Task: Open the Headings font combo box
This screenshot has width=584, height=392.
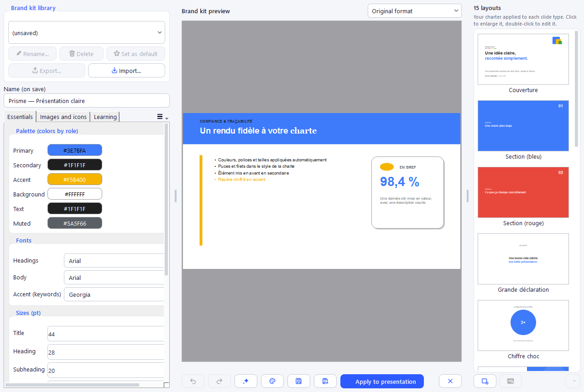Action: coord(114,261)
